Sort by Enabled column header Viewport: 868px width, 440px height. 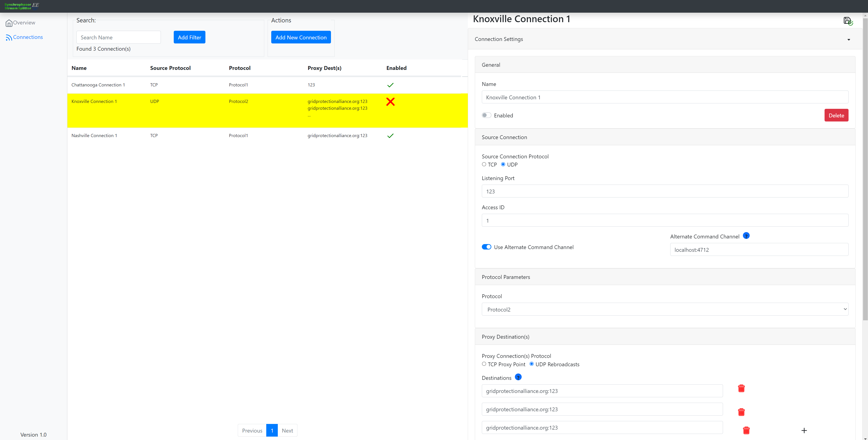click(x=396, y=68)
